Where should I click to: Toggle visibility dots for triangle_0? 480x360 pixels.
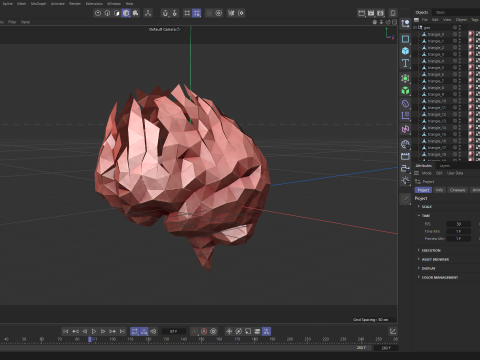pos(460,34)
